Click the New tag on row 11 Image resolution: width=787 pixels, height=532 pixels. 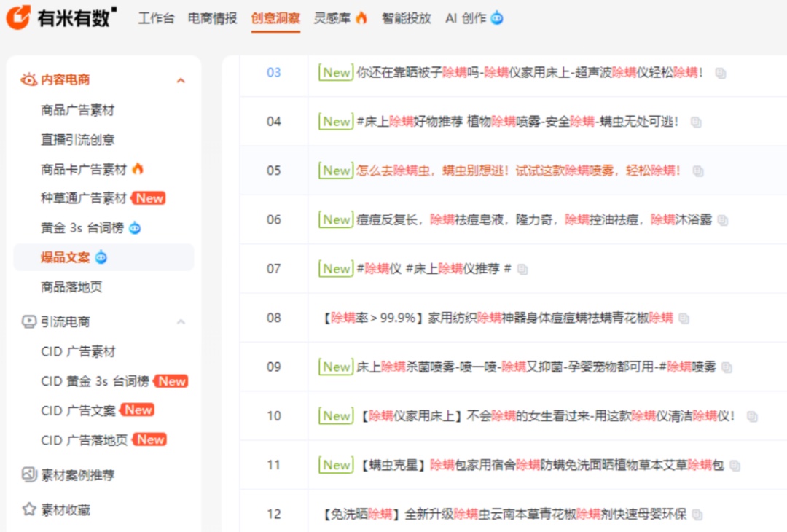336,465
